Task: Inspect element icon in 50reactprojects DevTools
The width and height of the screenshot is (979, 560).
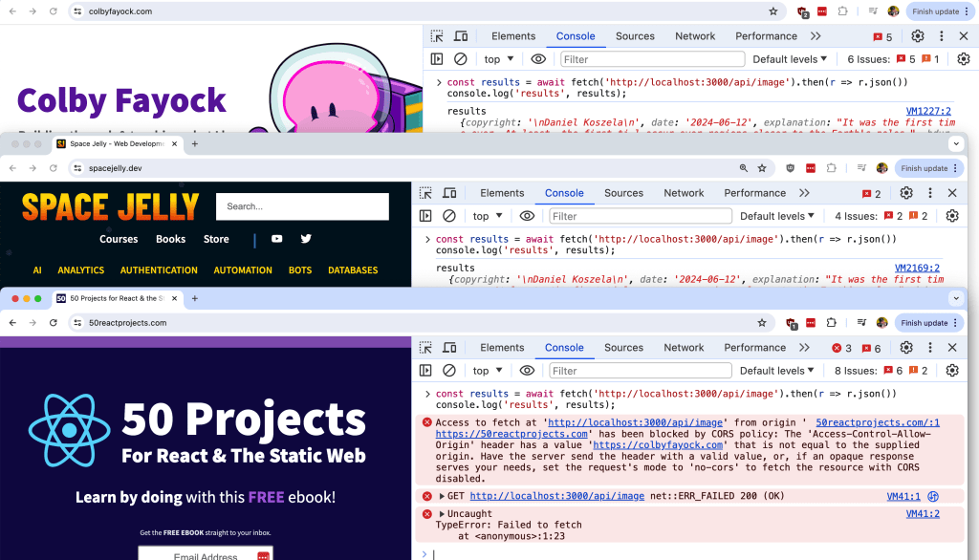Action: (x=425, y=348)
